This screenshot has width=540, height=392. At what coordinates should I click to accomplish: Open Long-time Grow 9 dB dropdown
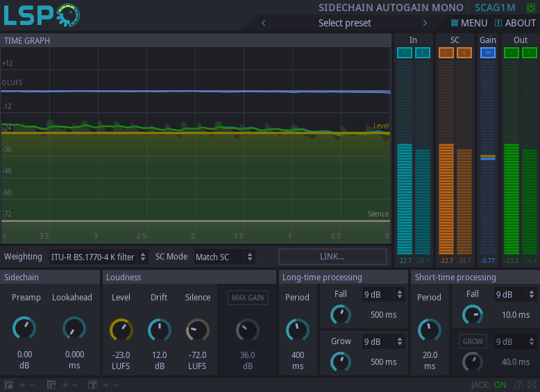click(x=383, y=341)
